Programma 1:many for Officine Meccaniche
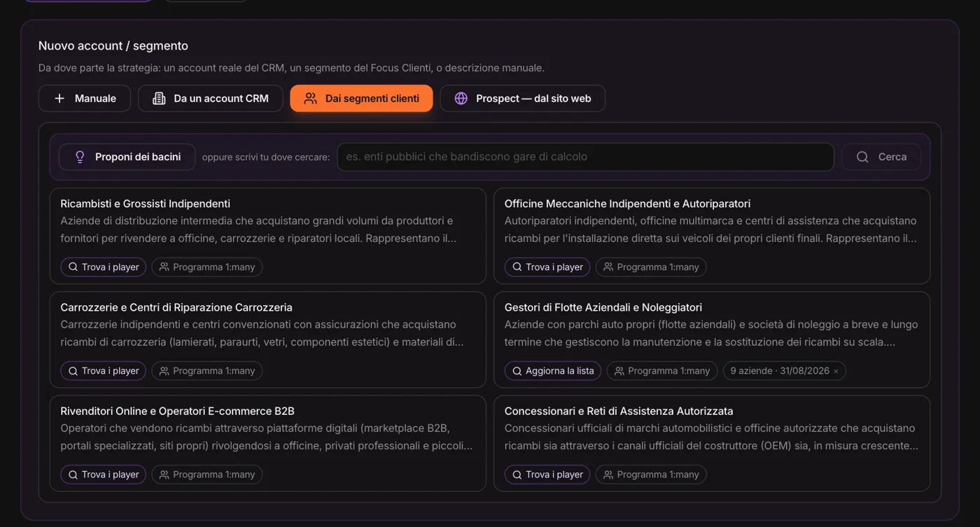The width and height of the screenshot is (980, 527). (651, 267)
